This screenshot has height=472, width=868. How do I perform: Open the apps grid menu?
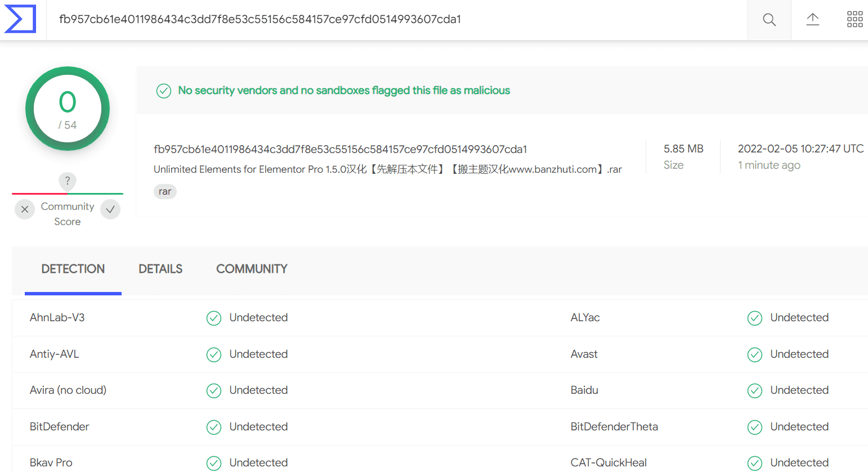click(854, 20)
